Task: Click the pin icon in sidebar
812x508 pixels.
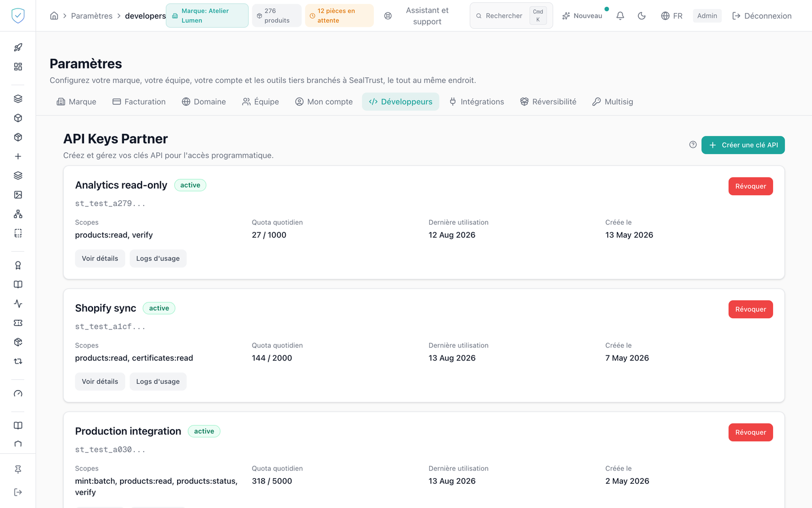Action: point(18,470)
